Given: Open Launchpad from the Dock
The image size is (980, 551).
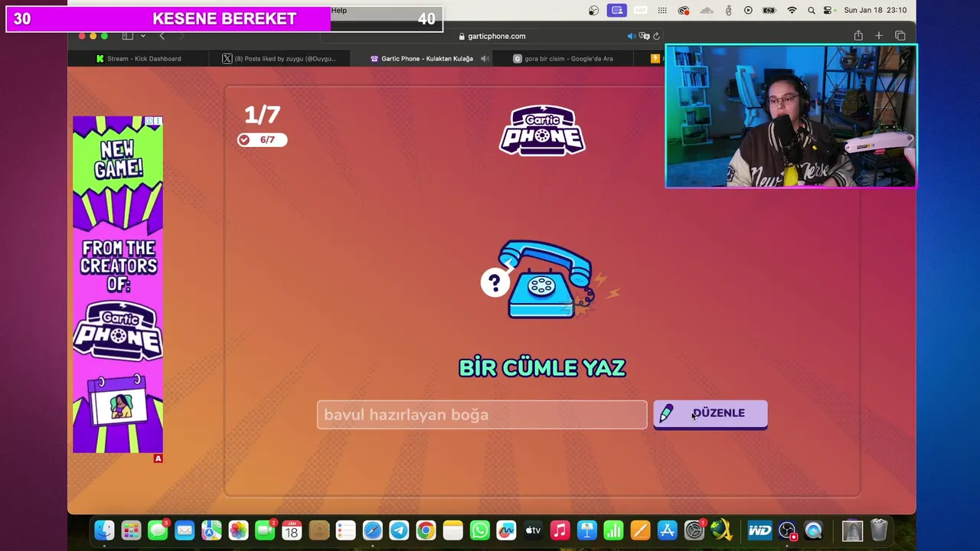Looking at the screenshot, I should (x=131, y=530).
